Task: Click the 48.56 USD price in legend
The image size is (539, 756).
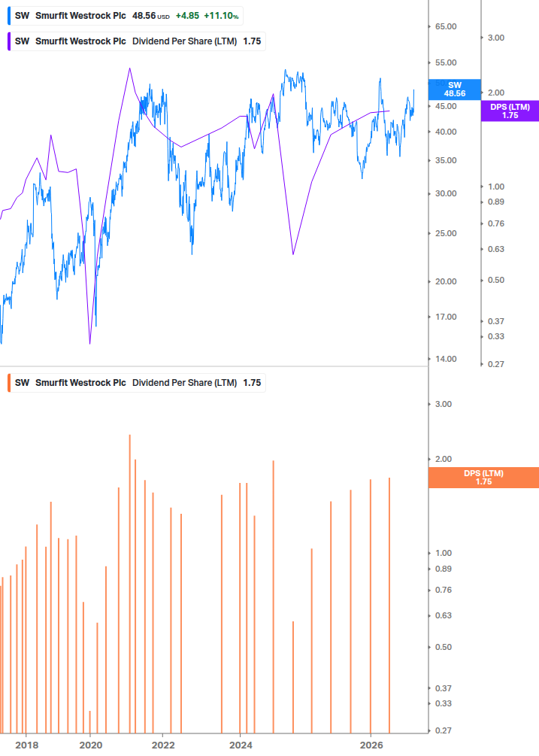Action: pos(151,16)
